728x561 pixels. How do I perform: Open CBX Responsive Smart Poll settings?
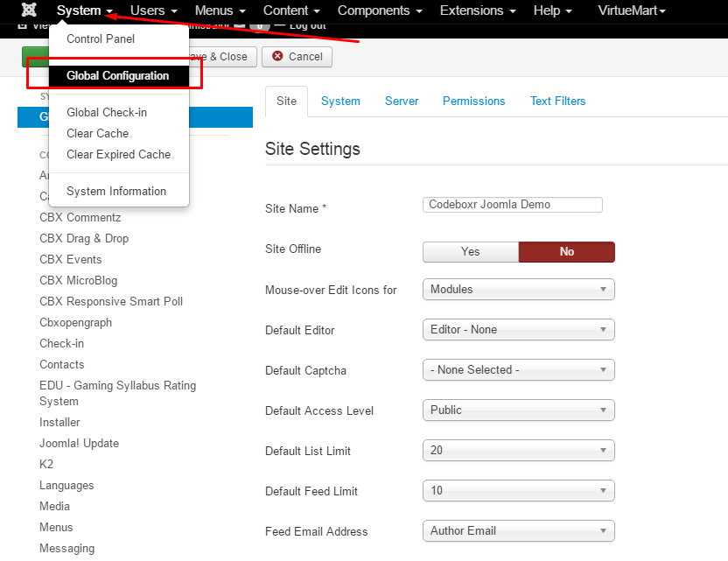(111, 301)
